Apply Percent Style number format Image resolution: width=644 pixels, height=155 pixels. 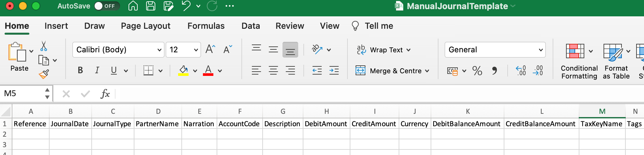pos(477,71)
